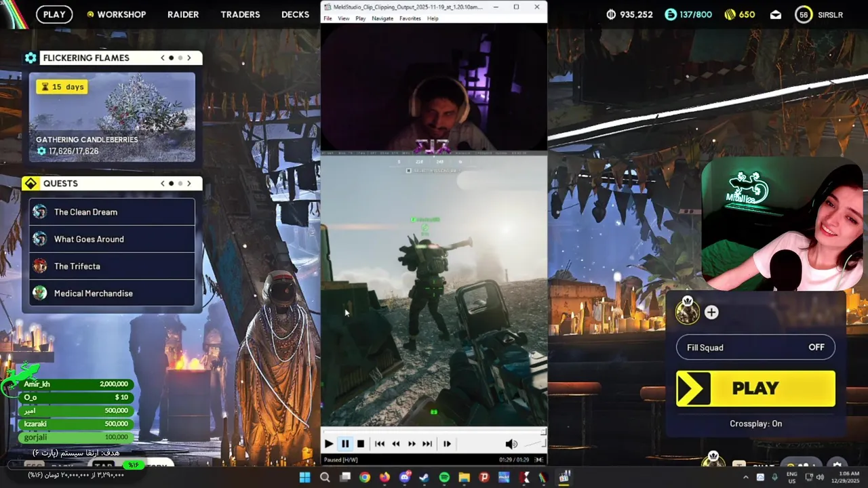This screenshot has width=868, height=488.
Task: Go to previous Quests page arrow
Action: [x=163, y=183]
